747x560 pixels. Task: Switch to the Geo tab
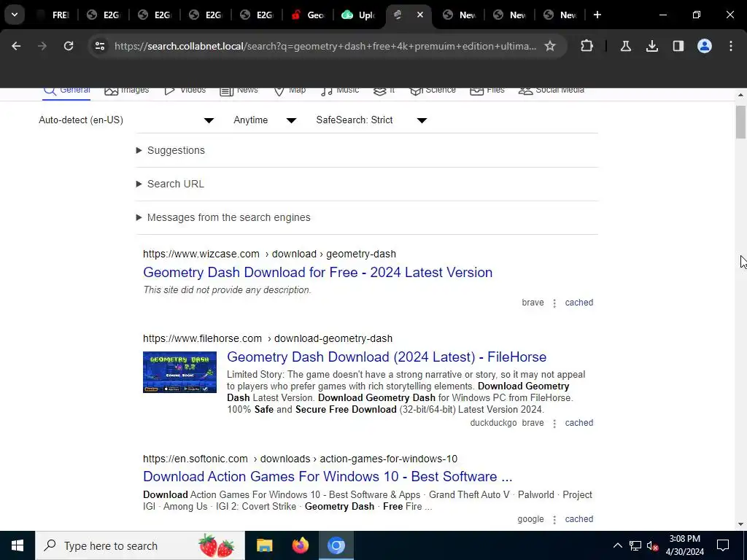point(309,15)
